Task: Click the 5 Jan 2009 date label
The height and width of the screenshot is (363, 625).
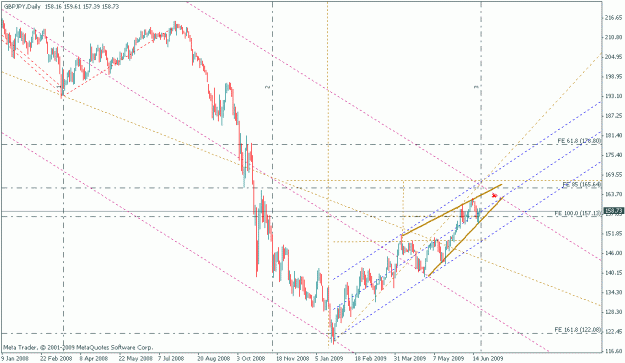Action: point(329,358)
